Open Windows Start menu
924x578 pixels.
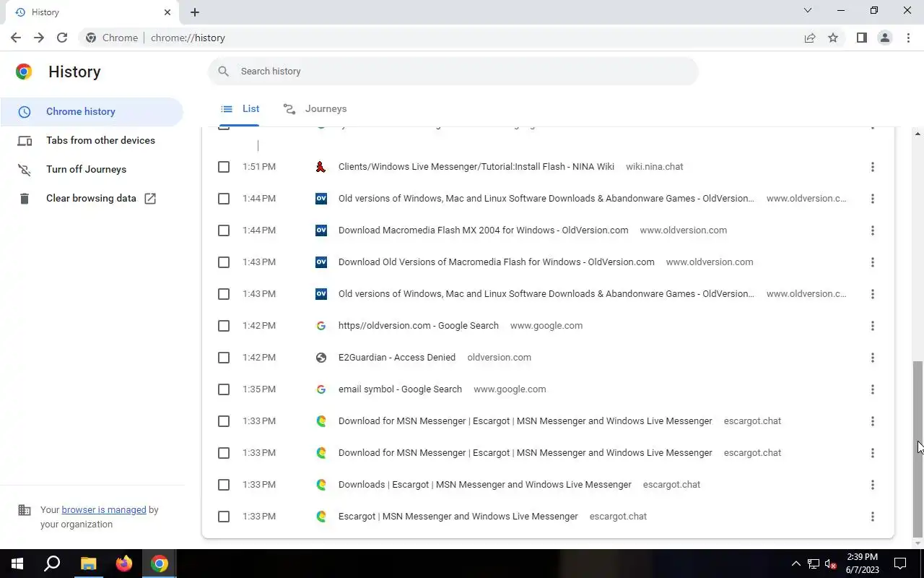pos(17,564)
